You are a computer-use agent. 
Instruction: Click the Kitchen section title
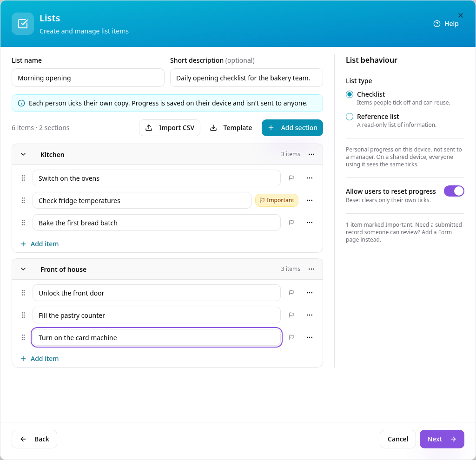[52, 155]
